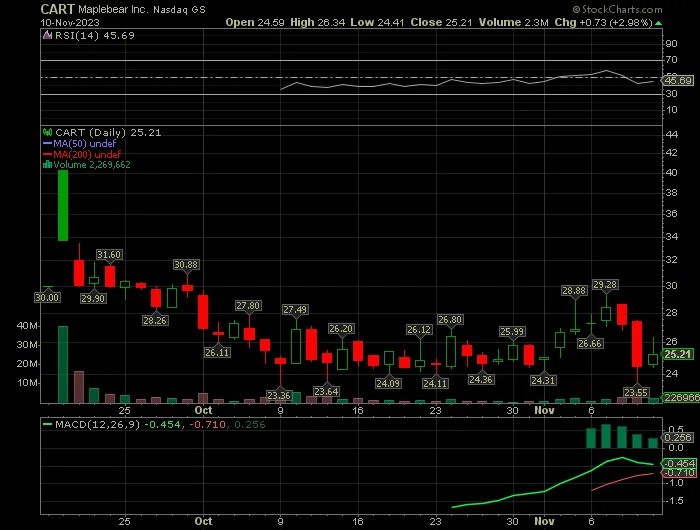Click the MA(200) undef legend text
Image resolution: width=700 pixels, height=530 pixels.
[x=87, y=154]
